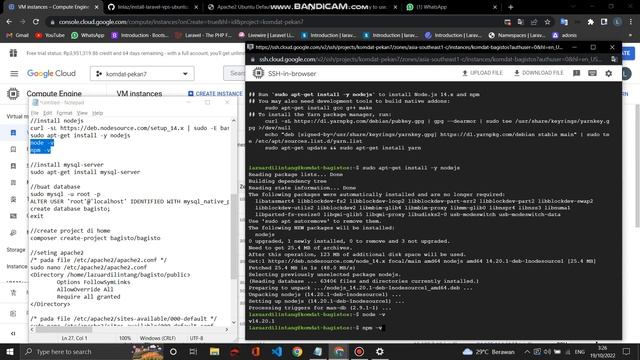The width and height of the screenshot is (640, 360).
Task: Click the weather 29°C Berawan widget
Action: [489, 351]
